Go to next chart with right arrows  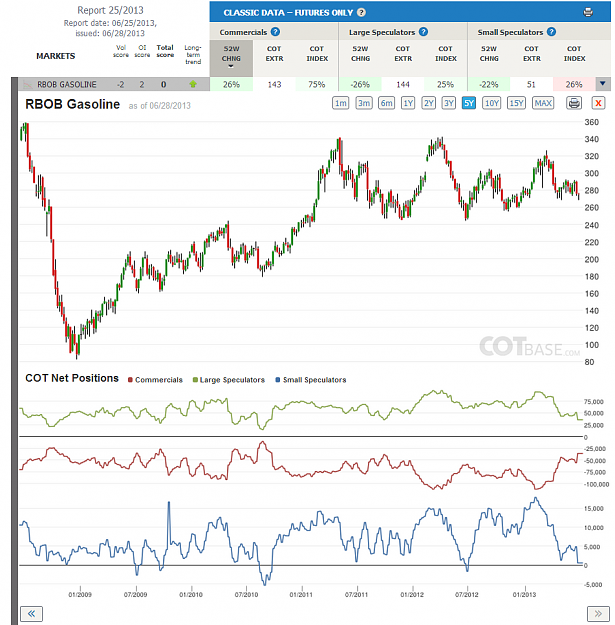pyautogui.click(x=598, y=613)
